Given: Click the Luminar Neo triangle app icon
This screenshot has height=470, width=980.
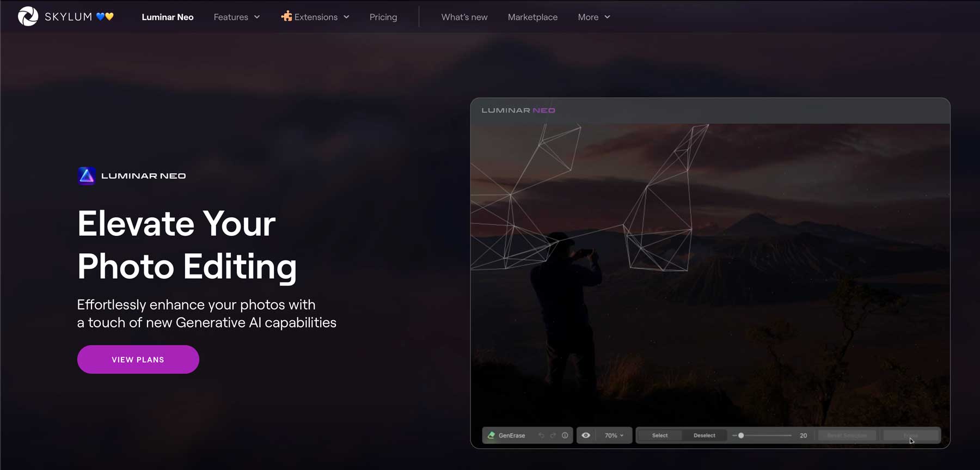Looking at the screenshot, I should coord(87,176).
